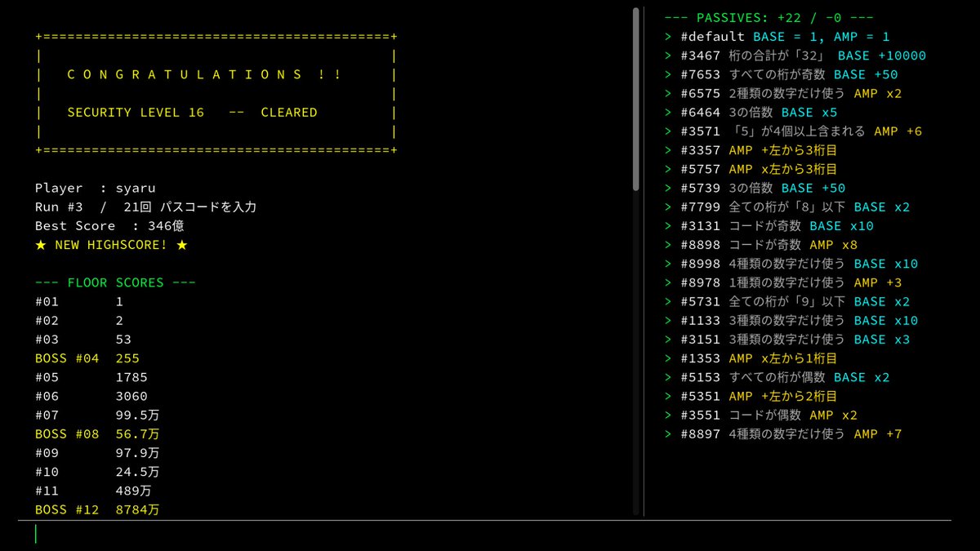Screen dimensions: 980x551
Task: Click the 'Player : syaru' line
Action: tap(96, 189)
